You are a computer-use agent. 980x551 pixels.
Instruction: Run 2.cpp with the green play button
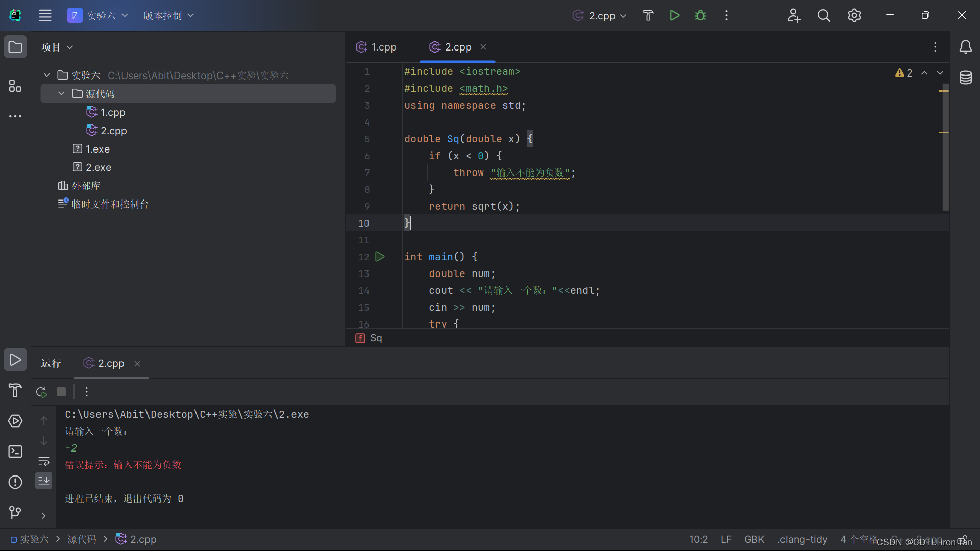pos(674,15)
